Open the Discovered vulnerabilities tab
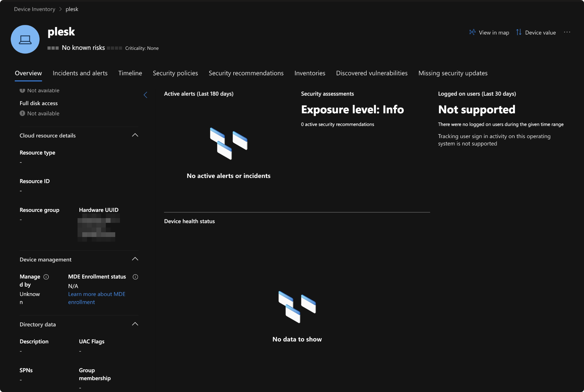Screen dimensions: 584x392 click(371, 73)
